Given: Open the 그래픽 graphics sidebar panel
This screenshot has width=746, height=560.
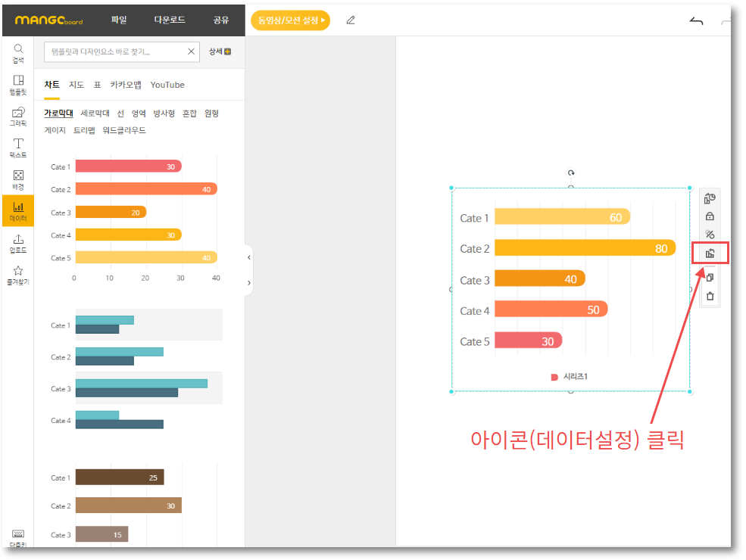Looking at the screenshot, I should 18,117.
